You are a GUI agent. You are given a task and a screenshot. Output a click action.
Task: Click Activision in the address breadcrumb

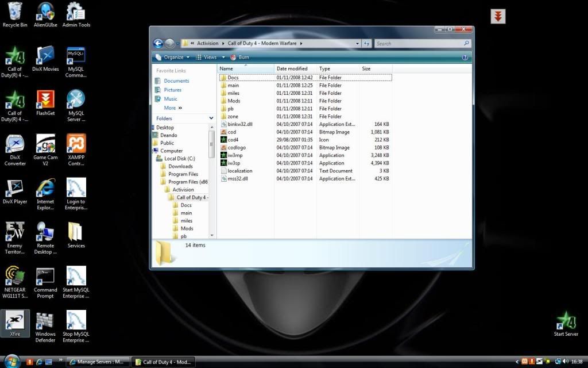207,43
